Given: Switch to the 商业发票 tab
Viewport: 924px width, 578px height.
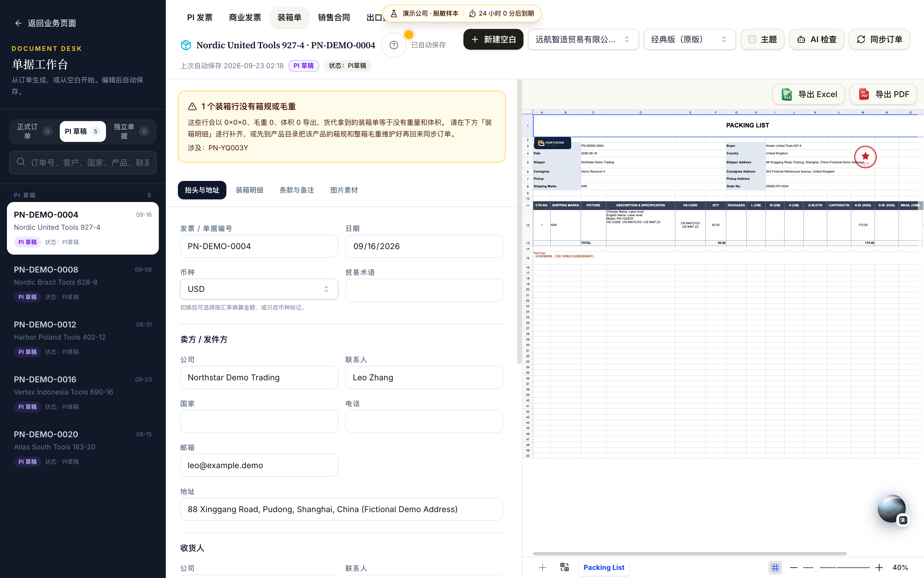Looking at the screenshot, I should coord(245,18).
